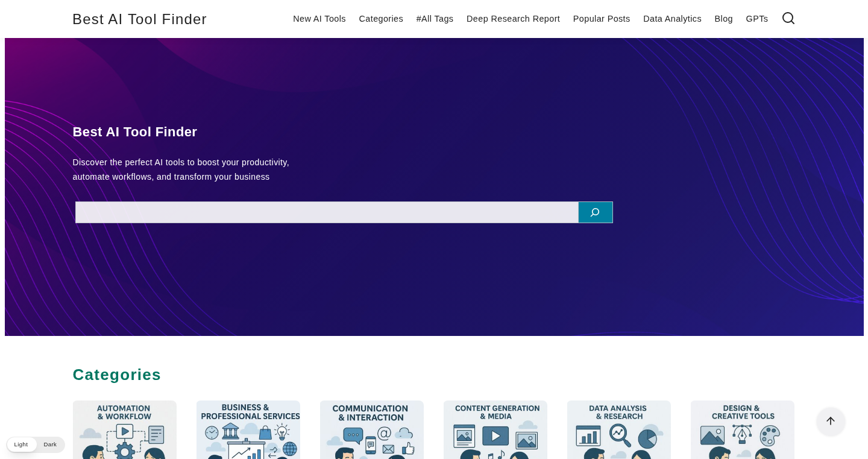Image resolution: width=868 pixels, height=459 pixels.
Task: Open Business & Professional Services category card
Action: click(248, 429)
